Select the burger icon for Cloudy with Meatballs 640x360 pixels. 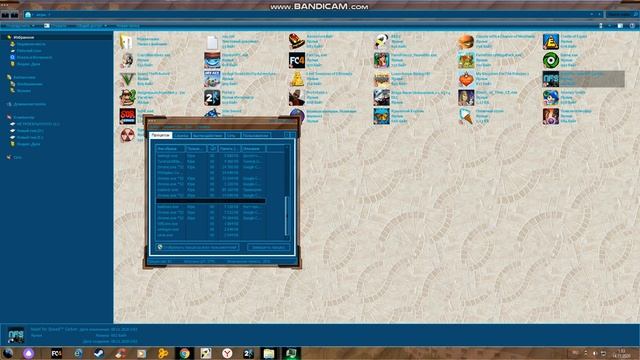click(466, 41)
